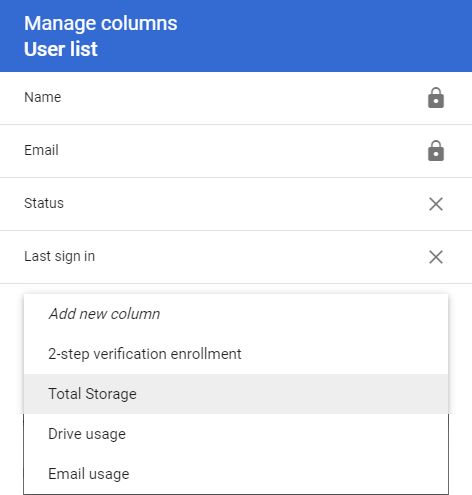Click the lock icon beside Name
The image size is (472, 495).
(x=436, y=98)
